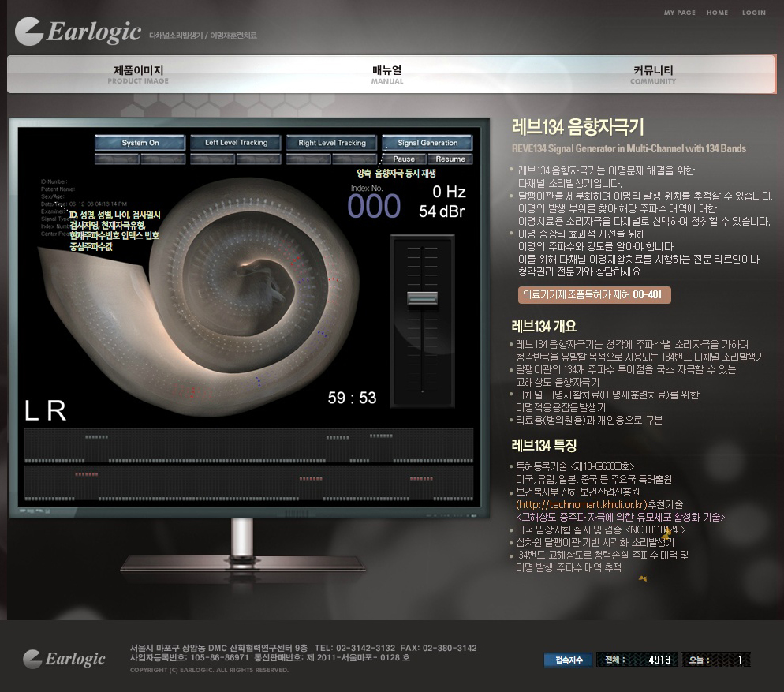The image size is (784, 692).
Task: Start Left Level Tracking
Action: tap(236, 143)
